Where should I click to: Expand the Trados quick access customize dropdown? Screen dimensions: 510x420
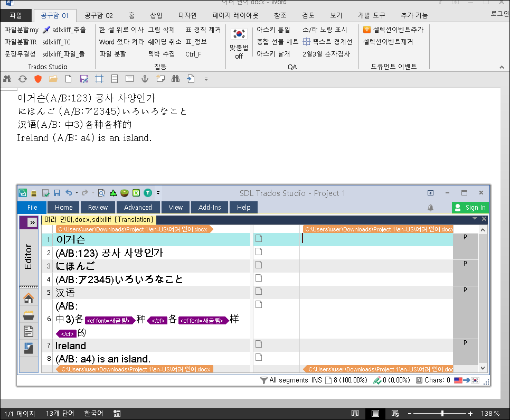[158, 193]
